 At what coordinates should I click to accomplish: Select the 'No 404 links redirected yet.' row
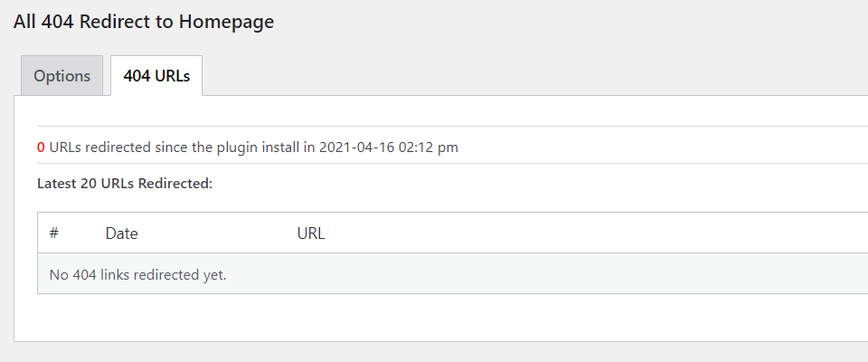[137, 274]
